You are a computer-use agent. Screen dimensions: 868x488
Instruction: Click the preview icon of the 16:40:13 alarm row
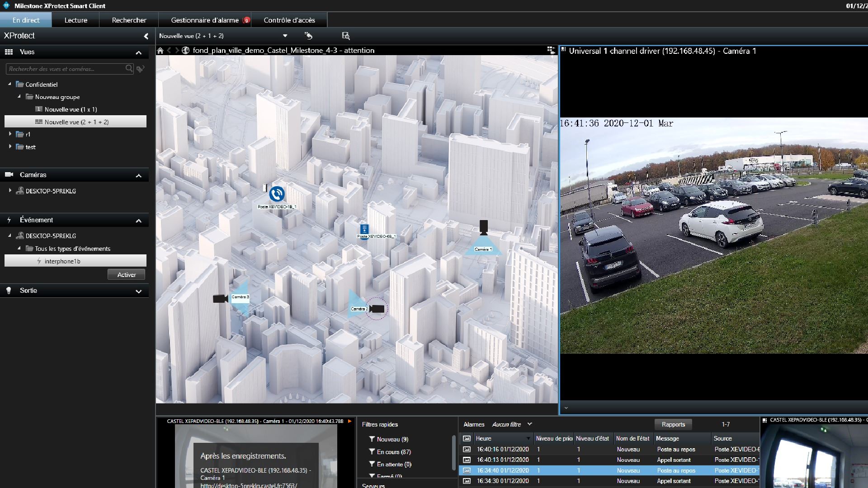467,460
